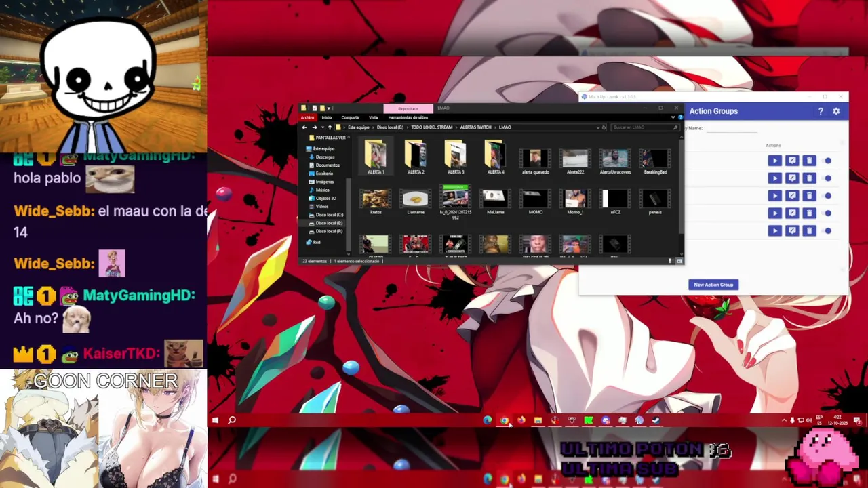868x488 pixels.
Task: Open the Windows Start menu
Action: 215,420
